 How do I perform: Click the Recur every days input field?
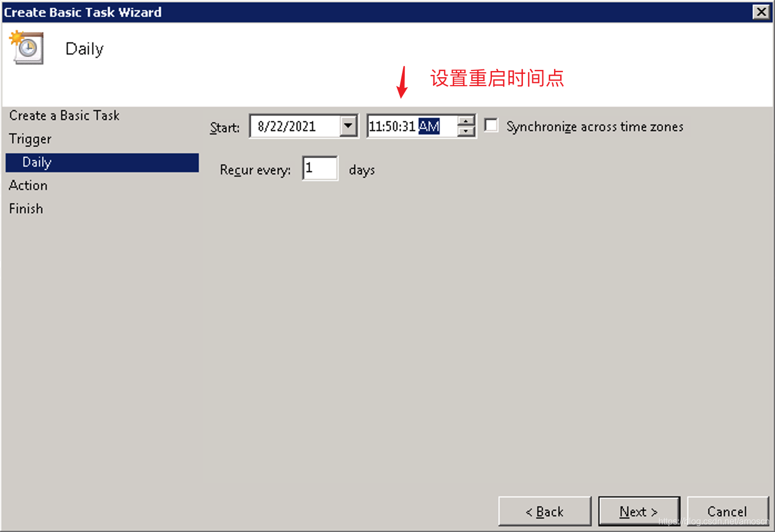(x=320, y=168)
